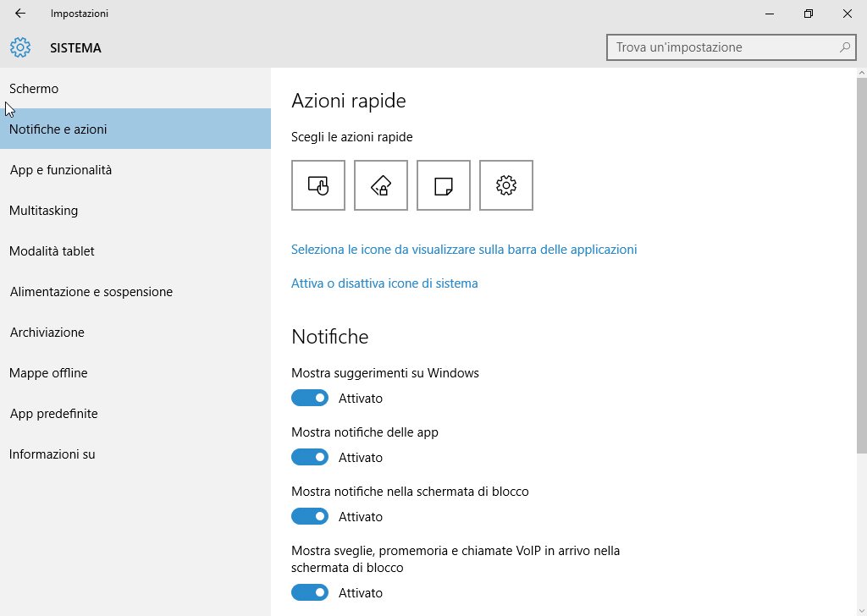
Task: Open the Schermo settings section
Action: pos(34,89)
